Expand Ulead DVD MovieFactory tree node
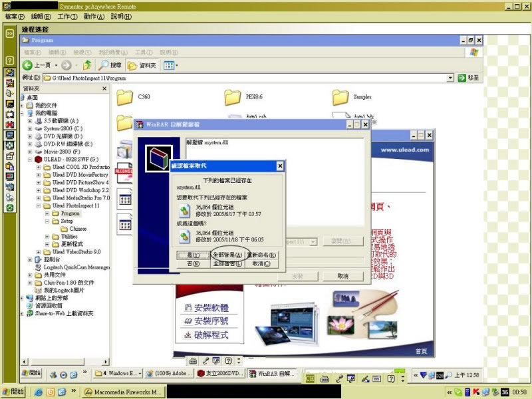Image resolution: width=532 pixels, height=399 pixels. (39, 175)
